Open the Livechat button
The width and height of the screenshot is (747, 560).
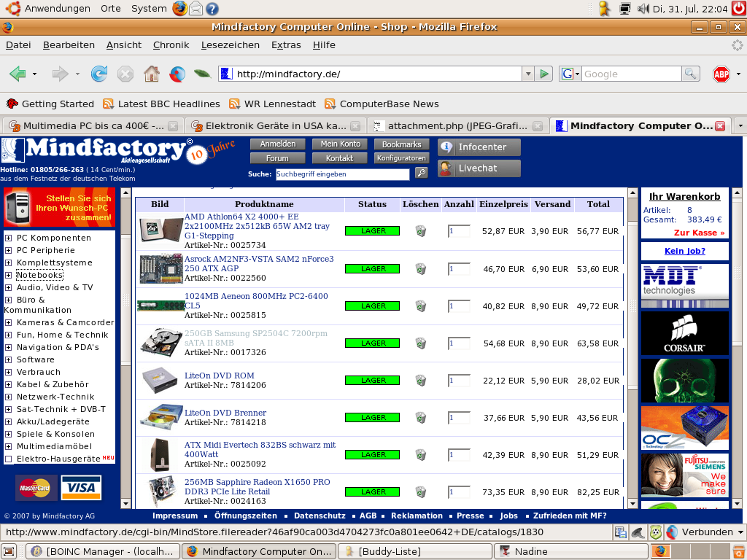tap(479, 168)
